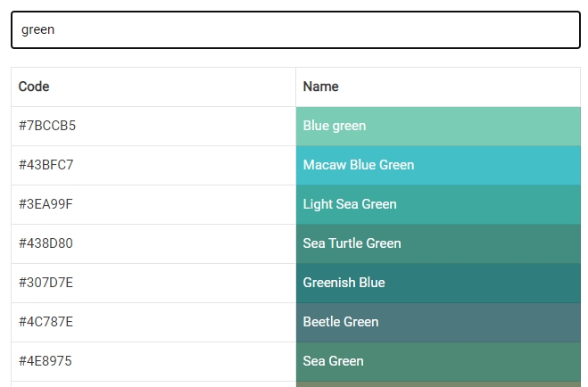Select the #438D80 hex code

(153, 243)
